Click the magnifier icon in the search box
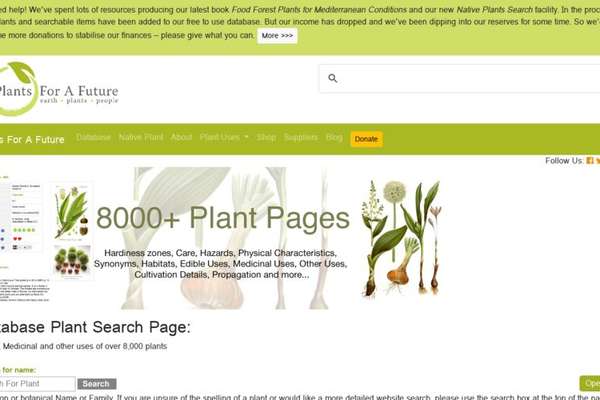Image resolution: width=600 pixels, height=400 pixels. point(333,78)
